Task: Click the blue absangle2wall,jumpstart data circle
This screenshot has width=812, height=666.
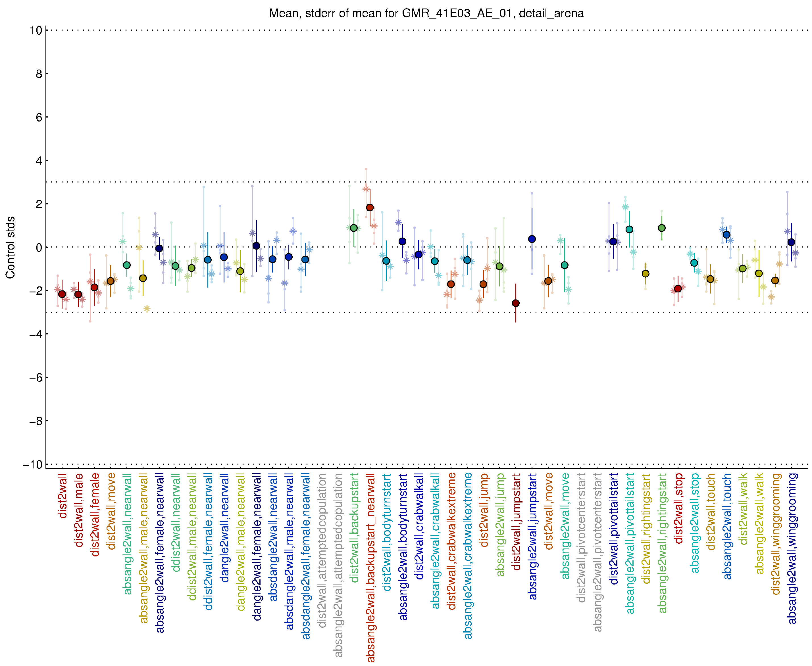Action: point(532,239)
